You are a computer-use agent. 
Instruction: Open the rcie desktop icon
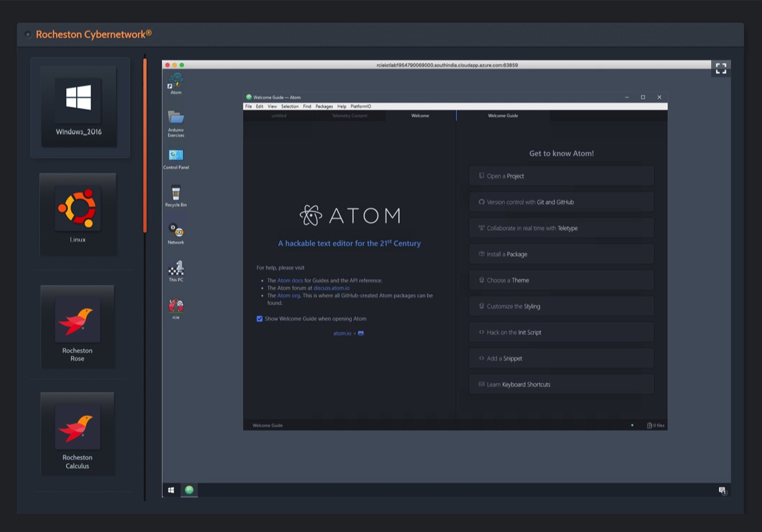(176, 309)
